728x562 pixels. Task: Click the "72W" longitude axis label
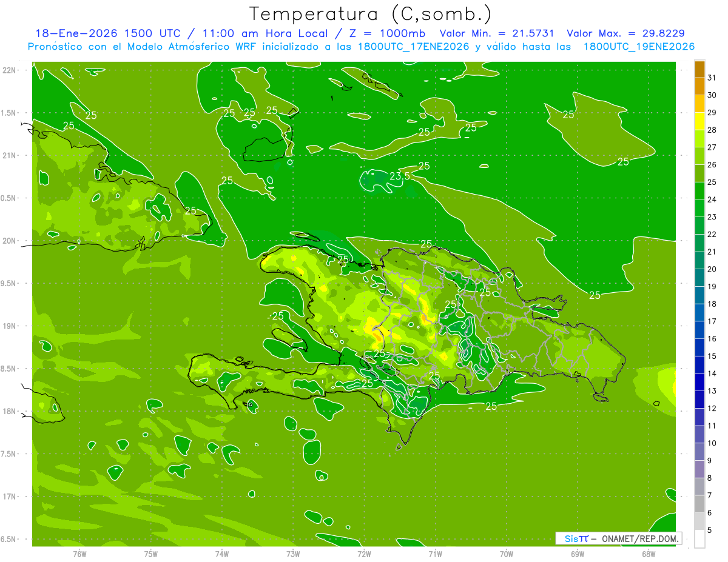[x=364, y=554]
